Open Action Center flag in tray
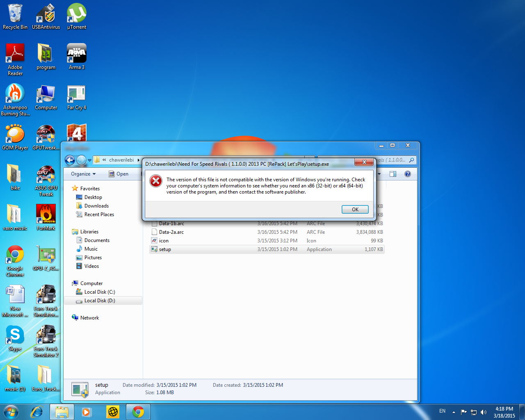Viewport: 525px width, 420px height. 464,412
